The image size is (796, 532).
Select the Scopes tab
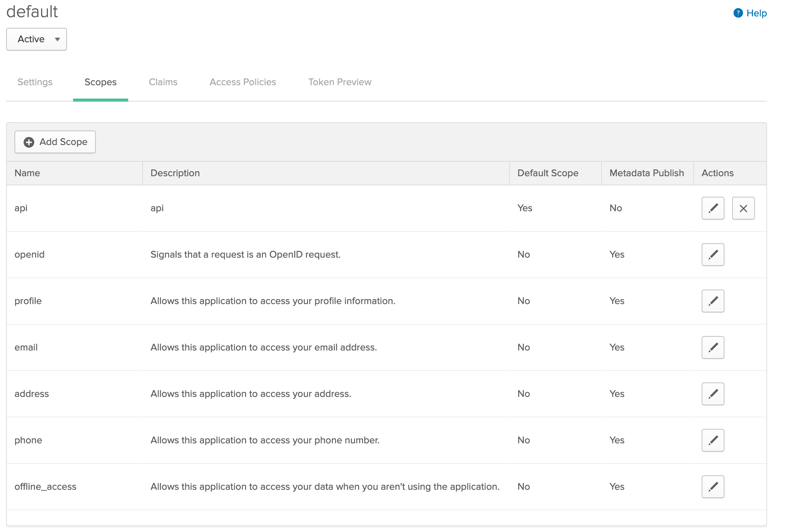coord(100,82)
